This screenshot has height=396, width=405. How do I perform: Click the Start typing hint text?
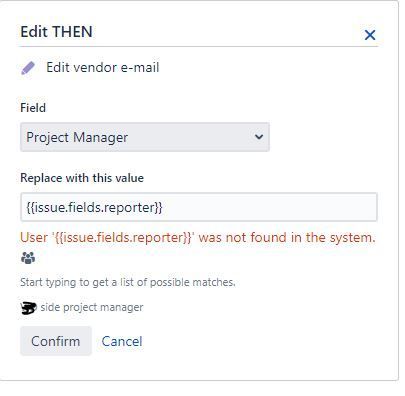[128, 282]
